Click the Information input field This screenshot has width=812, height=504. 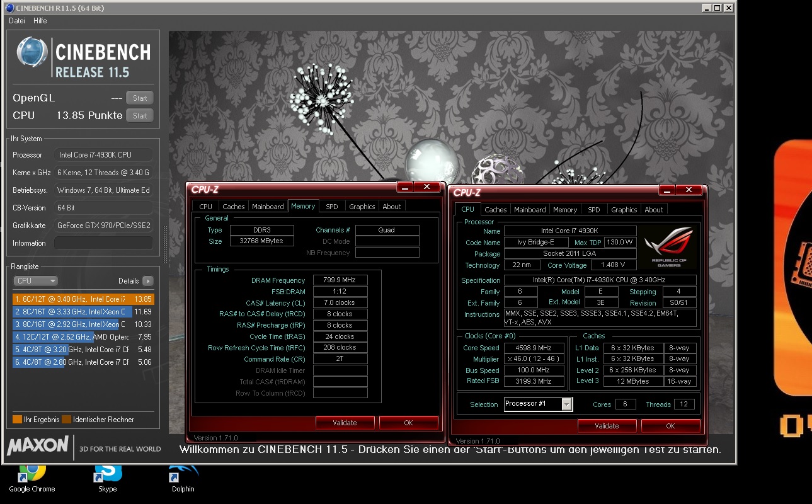103,243
